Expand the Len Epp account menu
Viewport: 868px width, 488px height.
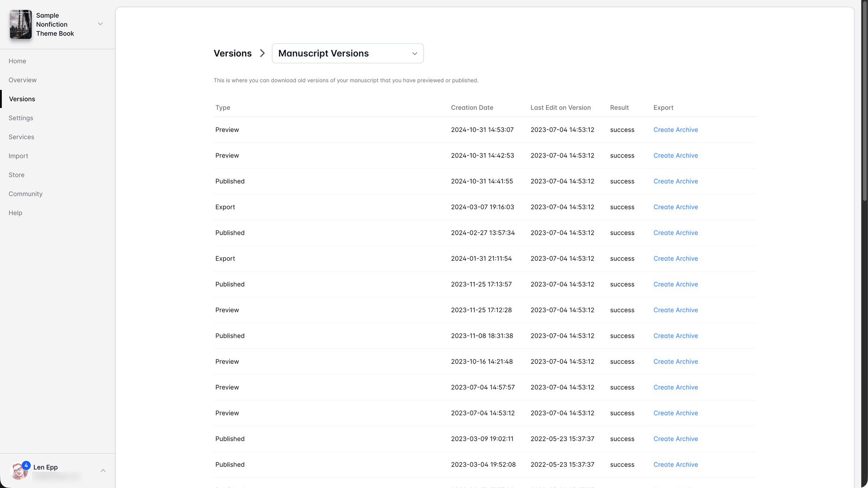click(x=103, y=471)
